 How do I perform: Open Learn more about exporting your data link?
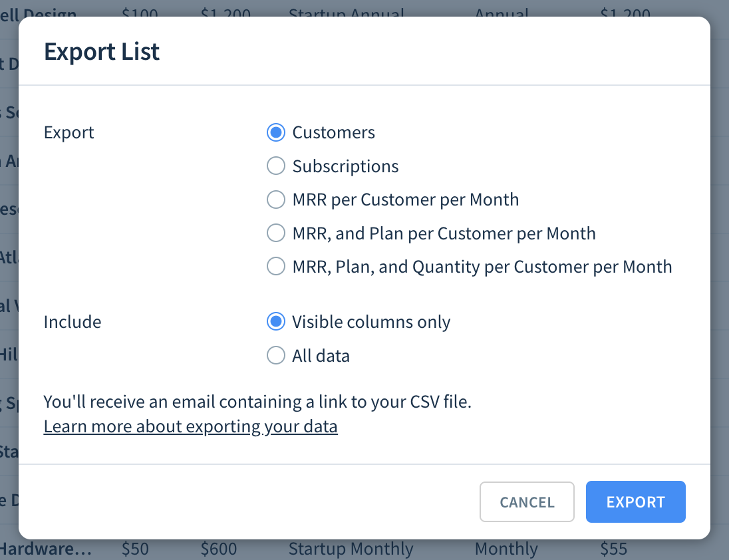pyautogui.click(x=191, y=426)
